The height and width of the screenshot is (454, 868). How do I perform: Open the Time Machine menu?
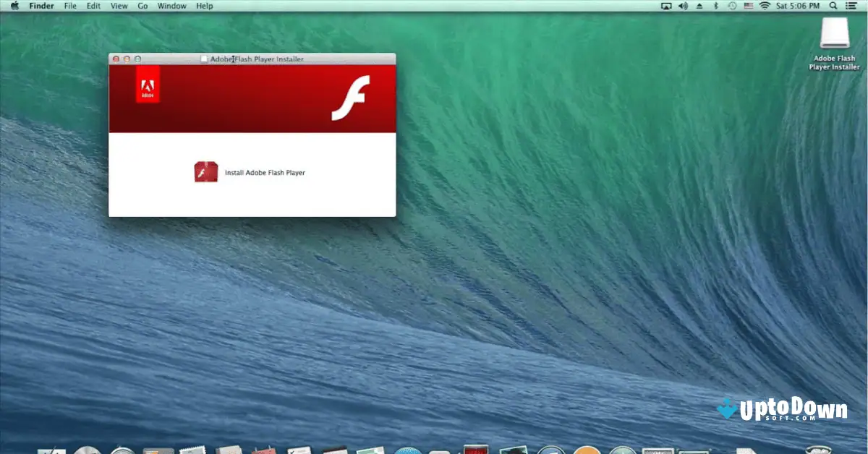click(x=733, y=6)
